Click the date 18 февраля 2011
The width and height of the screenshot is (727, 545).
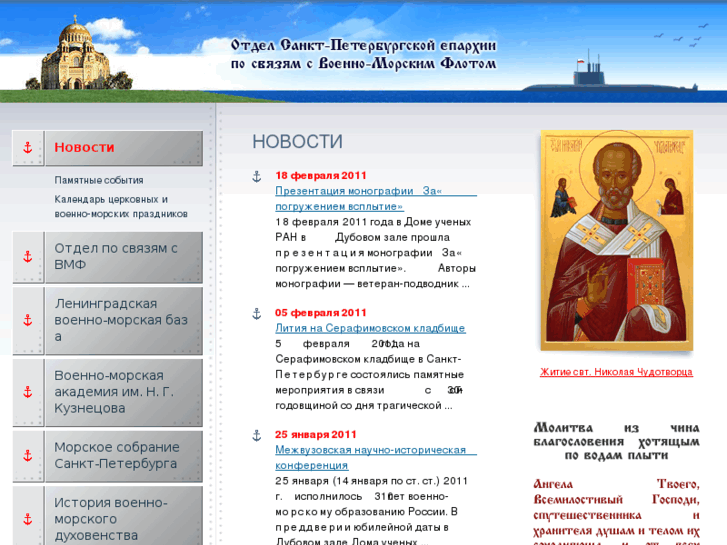click(x=320, y=176)
